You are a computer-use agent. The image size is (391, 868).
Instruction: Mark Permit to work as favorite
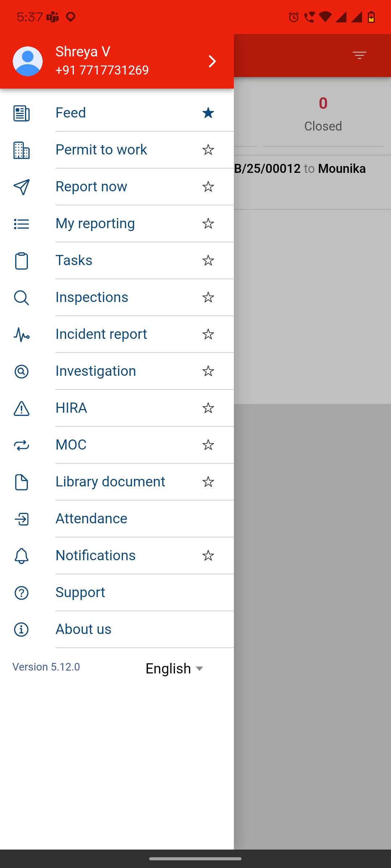pyautogui.click(x=208, y=150)
